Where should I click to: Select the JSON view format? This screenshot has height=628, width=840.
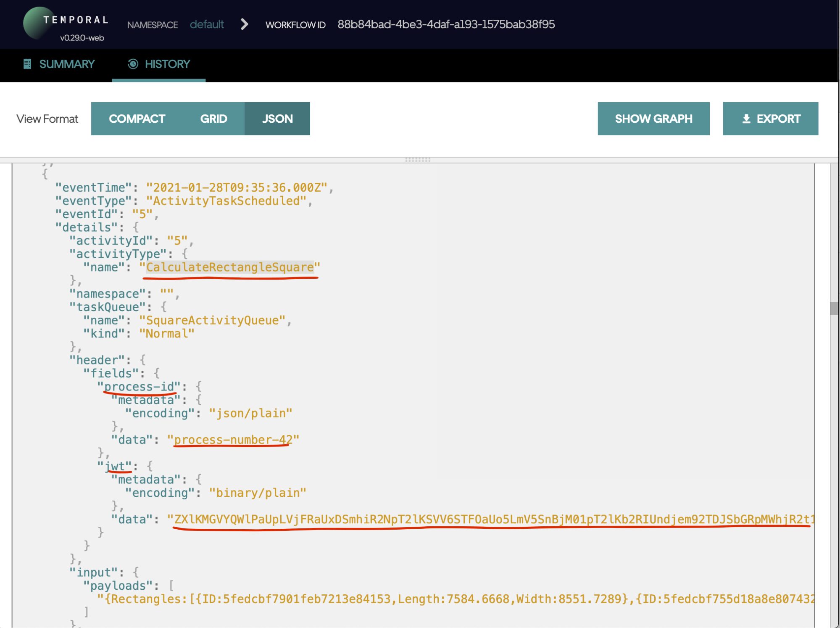(x=277, y=119)
